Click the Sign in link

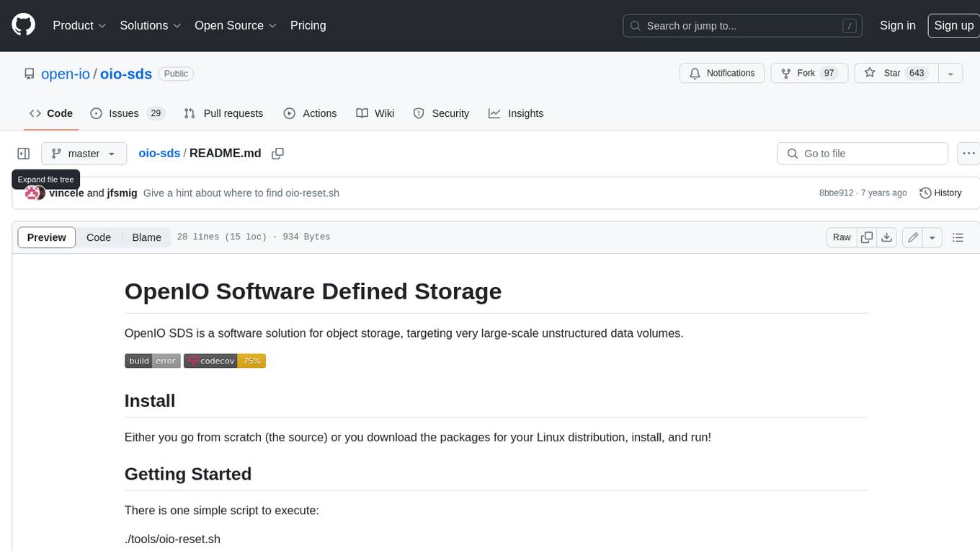(x=897, y=25)
